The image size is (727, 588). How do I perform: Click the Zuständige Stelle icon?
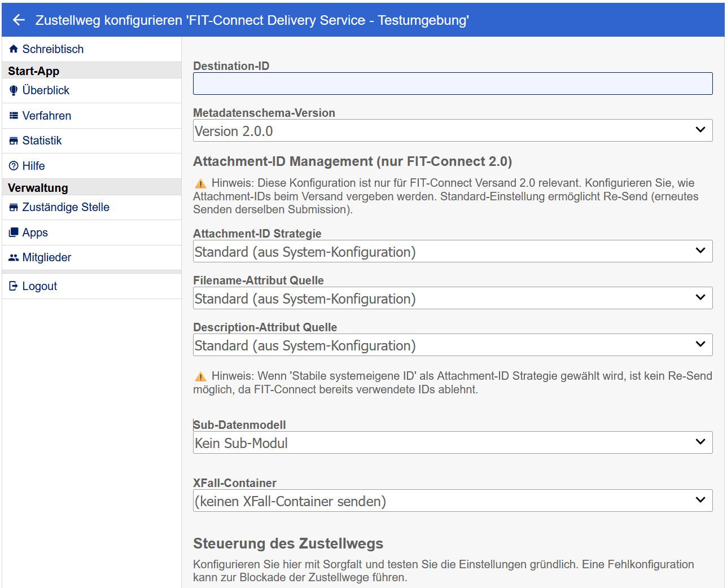pos(14,207)
